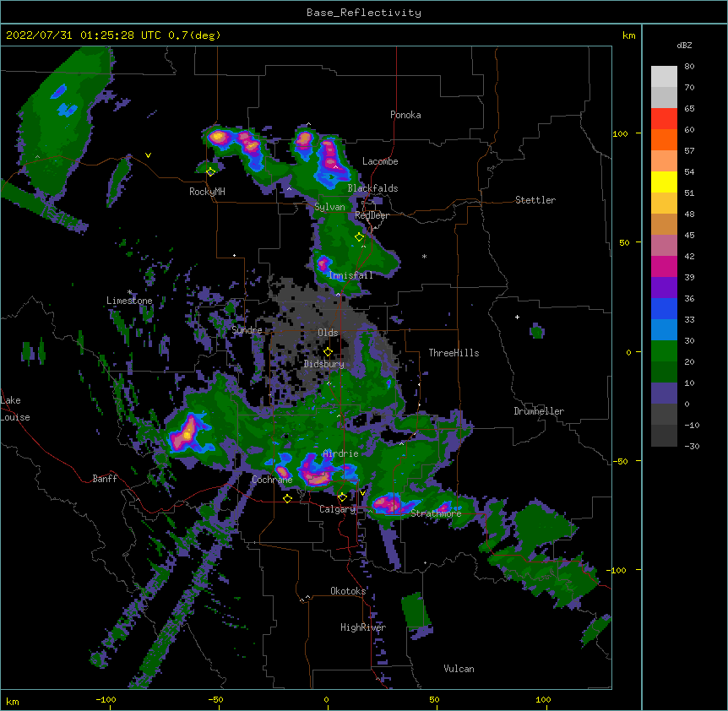The image size is (728, 711).
Task: Click the -30 dBZ dark gray legend swatch
Action: (664, 436)
